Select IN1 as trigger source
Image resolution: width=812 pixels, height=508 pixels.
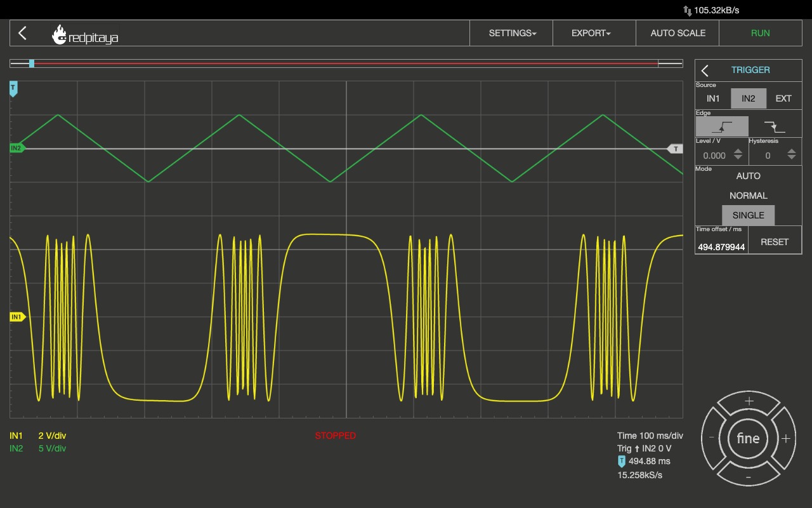[713, 98]
